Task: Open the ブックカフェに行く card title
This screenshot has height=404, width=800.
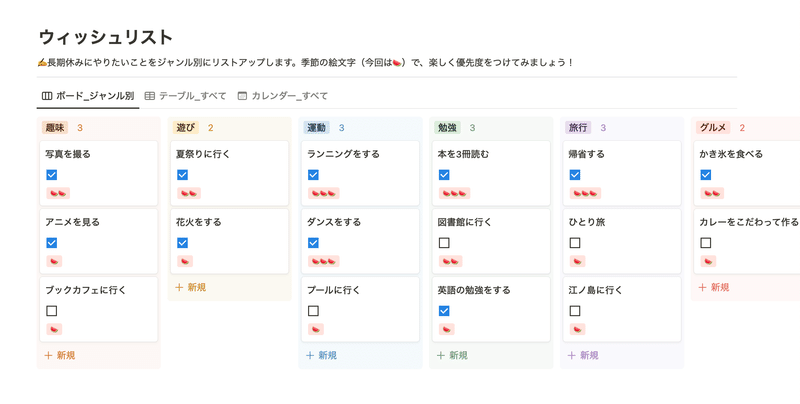Action: tap(86, 290)
